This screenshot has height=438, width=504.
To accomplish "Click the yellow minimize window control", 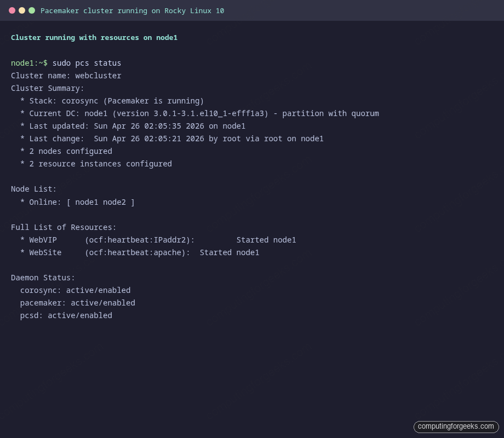I will (21, 10).
